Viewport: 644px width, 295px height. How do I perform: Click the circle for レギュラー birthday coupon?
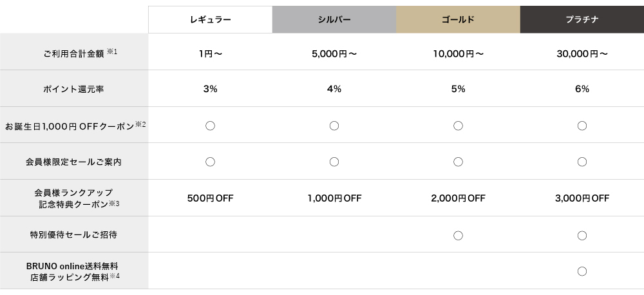click(210, 126)
